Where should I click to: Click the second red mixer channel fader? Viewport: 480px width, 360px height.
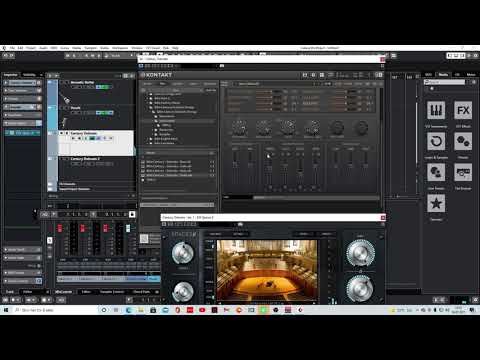coord(82,228)
